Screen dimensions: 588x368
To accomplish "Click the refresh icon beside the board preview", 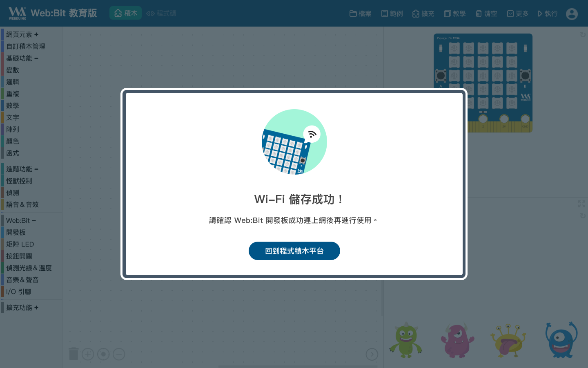I will (x=583, y=35).
